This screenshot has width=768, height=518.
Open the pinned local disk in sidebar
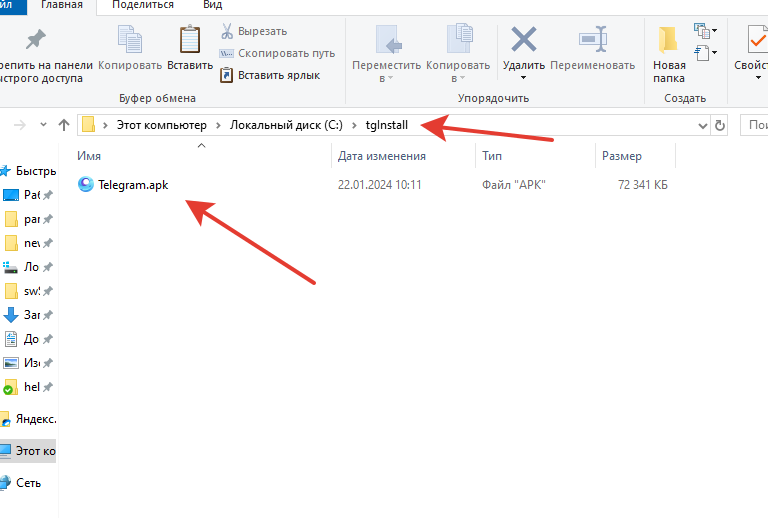[27, 267]
